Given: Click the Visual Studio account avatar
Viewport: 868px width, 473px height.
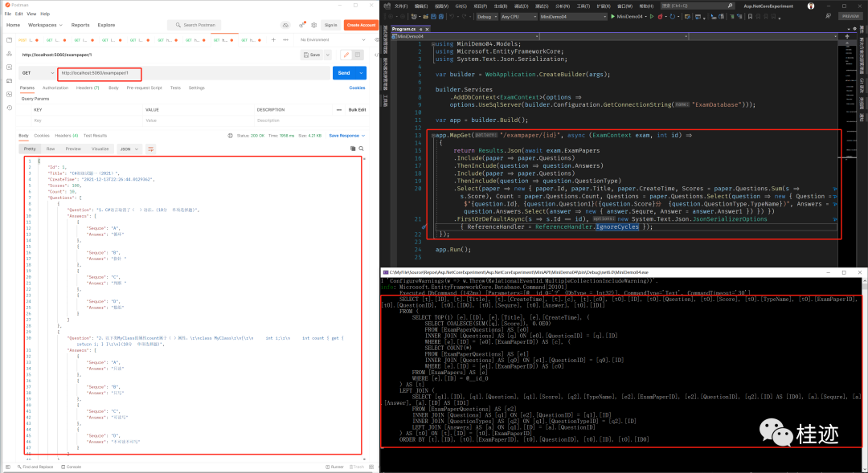Looking at the screenshot, I should pyautogui.click(x=810, y=6).
